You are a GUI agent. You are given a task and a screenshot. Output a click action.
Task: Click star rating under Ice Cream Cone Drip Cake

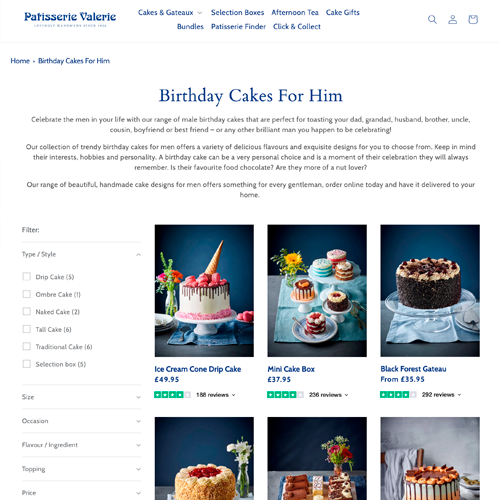click(x=172, y=395)
